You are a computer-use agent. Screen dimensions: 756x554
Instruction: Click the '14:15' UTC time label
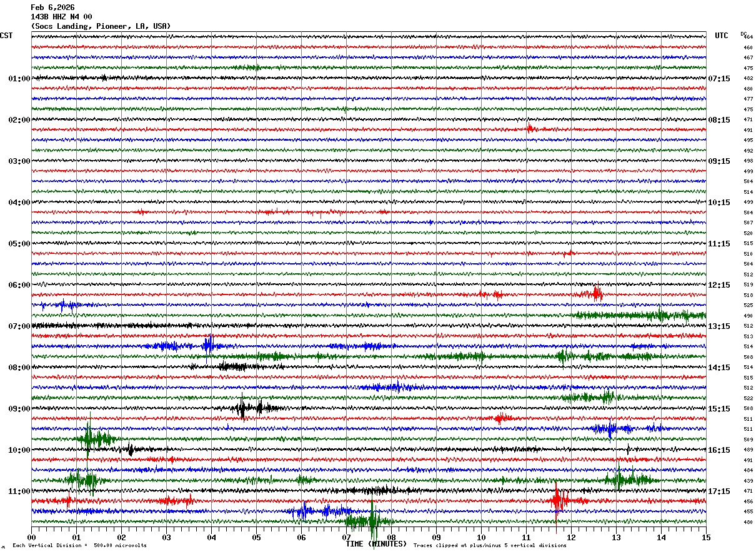[x=719, y=368]
